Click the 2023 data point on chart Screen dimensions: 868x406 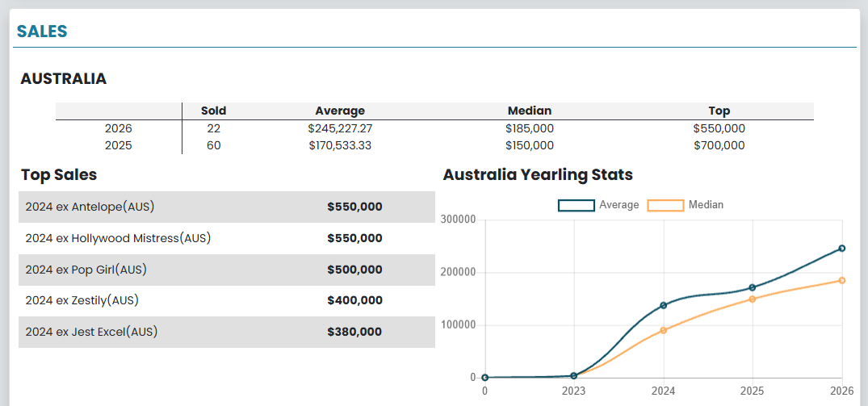tap(574, 376)
